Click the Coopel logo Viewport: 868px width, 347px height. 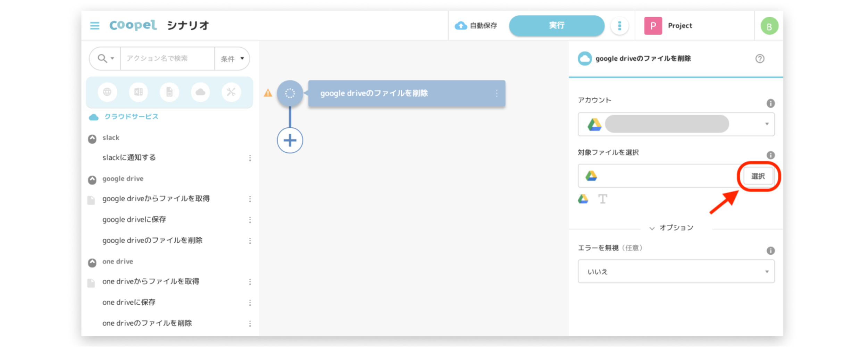coord(133,25)
